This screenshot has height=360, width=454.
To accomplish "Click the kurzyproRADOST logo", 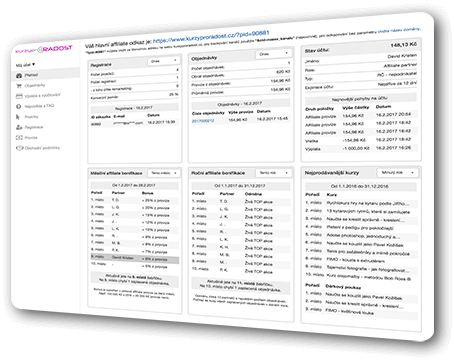I will pos(44,50).
